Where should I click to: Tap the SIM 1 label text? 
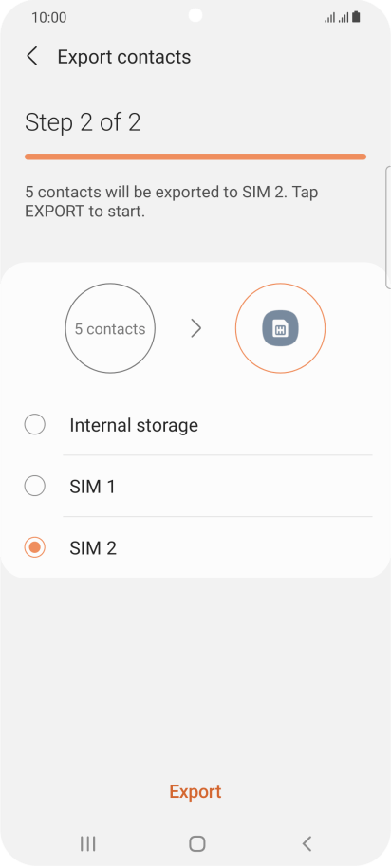click(92, 487)
